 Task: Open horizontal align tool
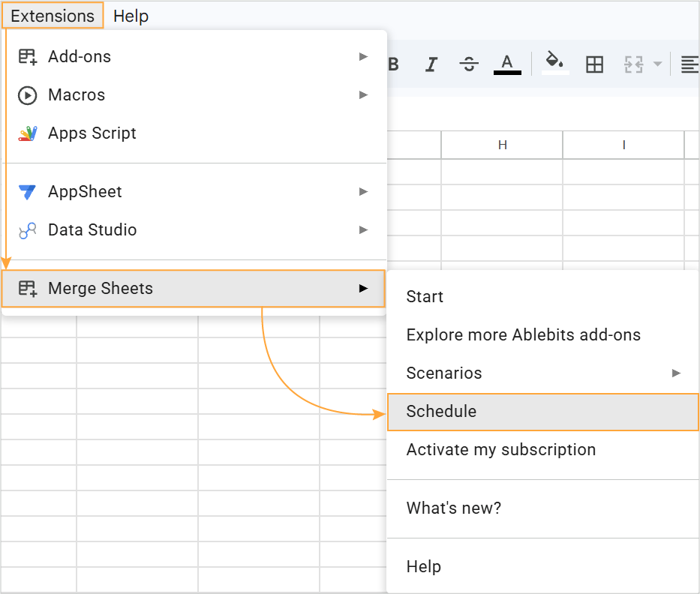pyautogui.click(x=689, y=64)
